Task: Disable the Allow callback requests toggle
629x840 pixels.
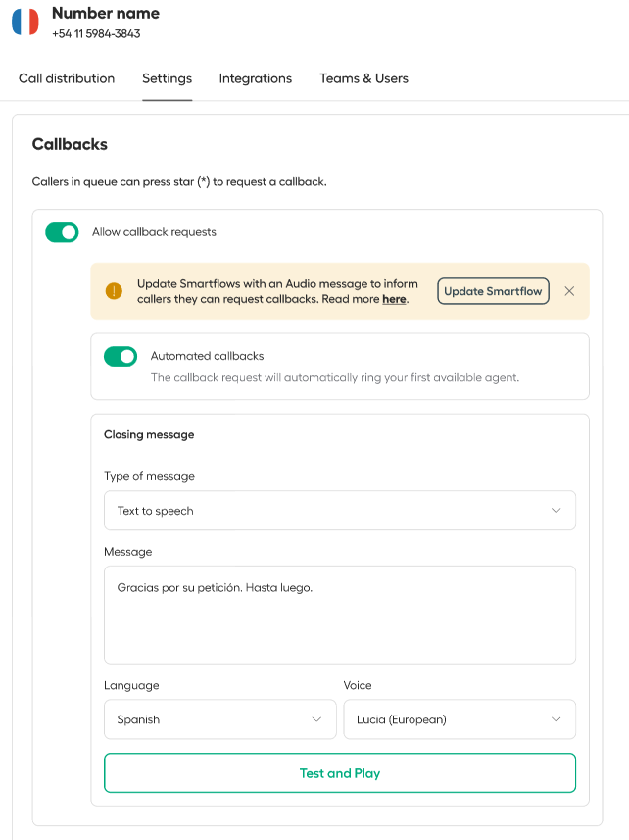Action: [x=62, y=232]
